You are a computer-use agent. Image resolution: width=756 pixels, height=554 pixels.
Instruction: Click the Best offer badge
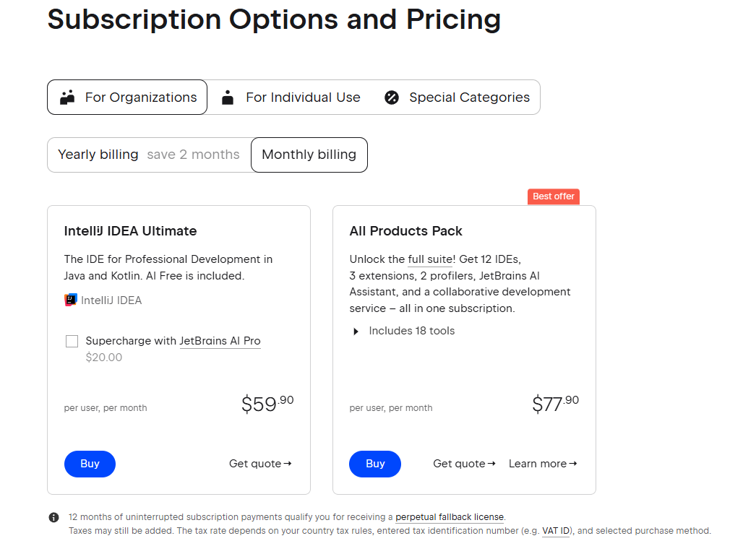[x=554, y=196]
